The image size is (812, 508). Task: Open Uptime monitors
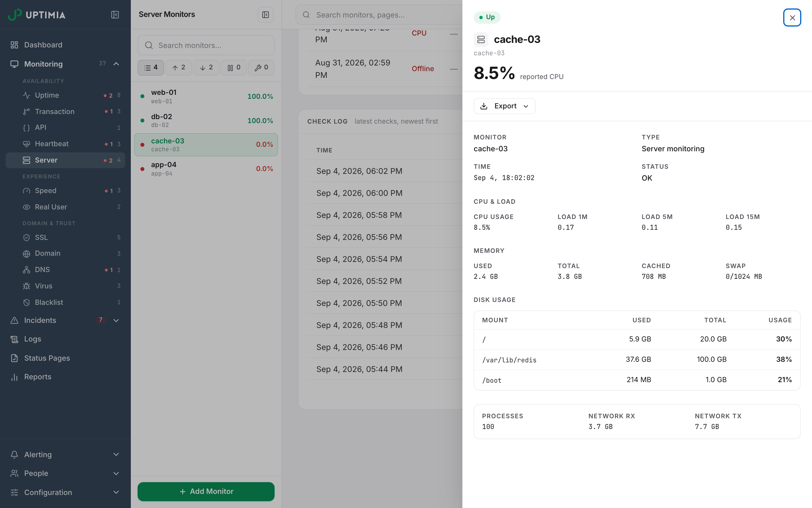65,95
